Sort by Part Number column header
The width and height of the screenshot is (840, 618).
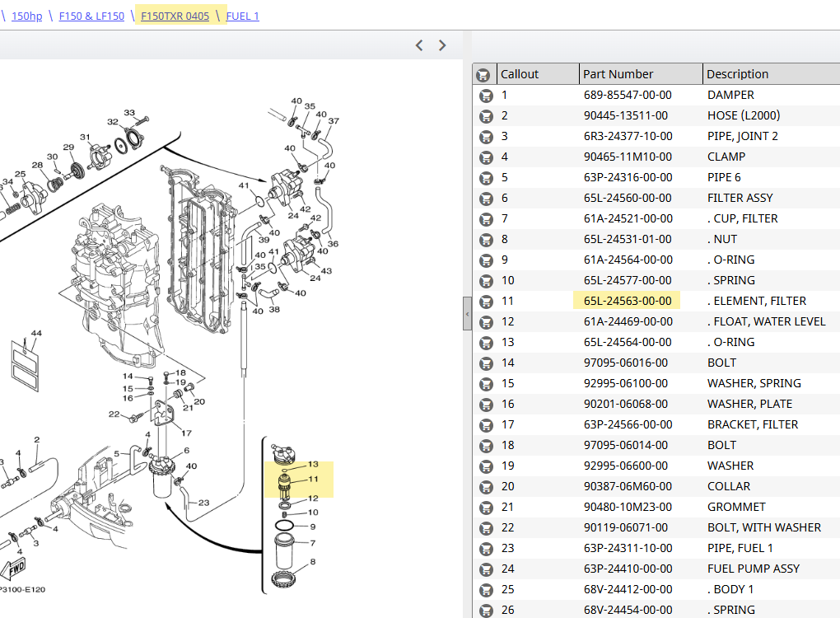click(641, 74)
